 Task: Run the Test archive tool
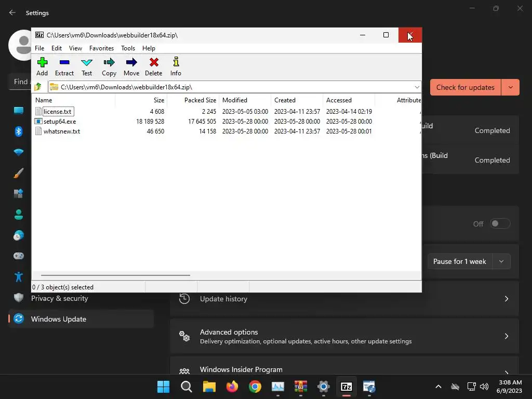pyautogui.click(x=87, y=62)
